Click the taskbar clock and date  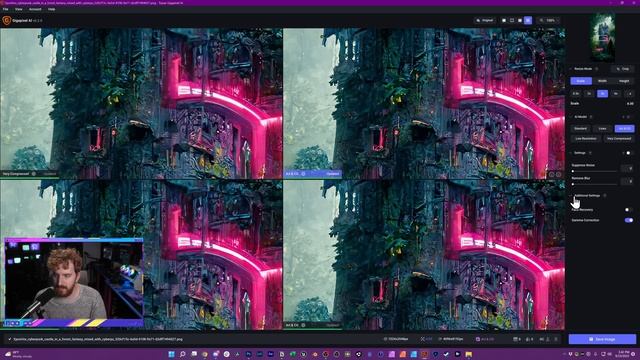pyautogui.click(x=623, y=354)
